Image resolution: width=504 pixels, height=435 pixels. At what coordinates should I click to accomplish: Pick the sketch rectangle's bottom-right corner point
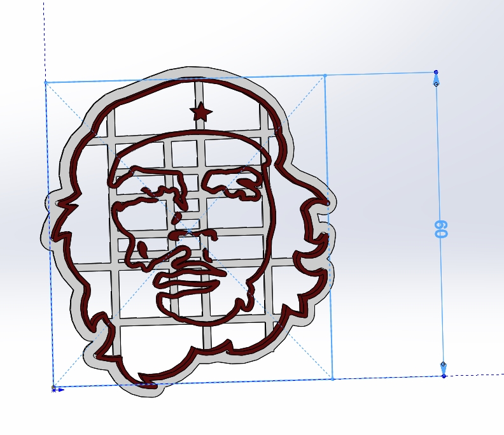tap(332, 379)
